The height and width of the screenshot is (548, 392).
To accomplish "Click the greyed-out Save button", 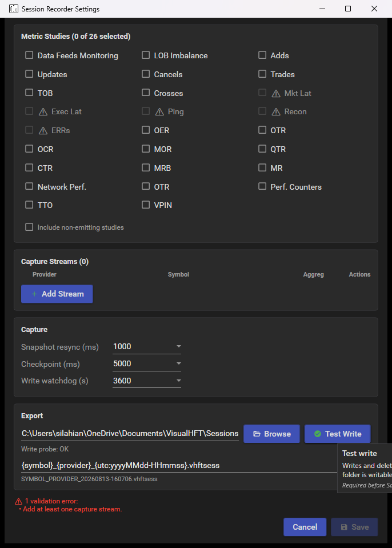I will (x=355, y=527).
